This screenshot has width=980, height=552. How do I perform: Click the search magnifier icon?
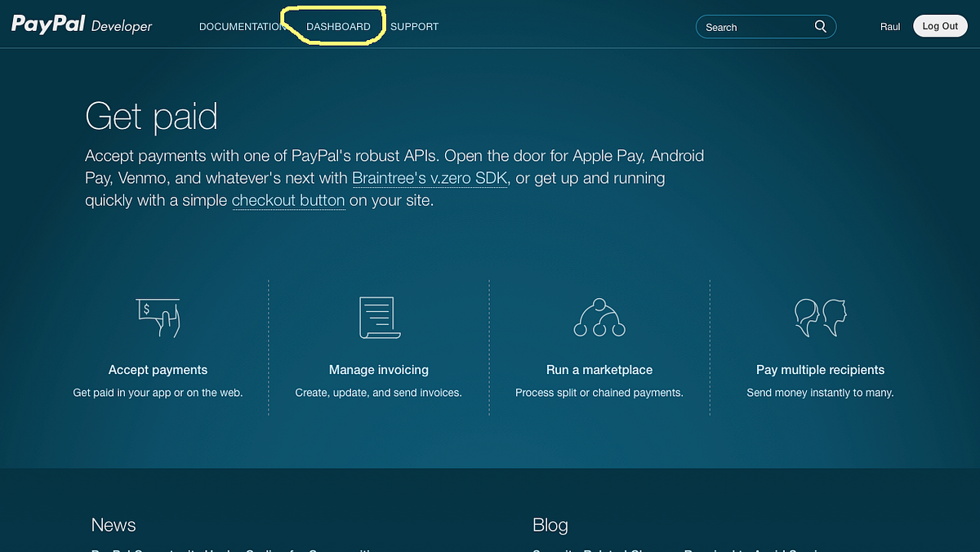(x=820, y=26)
